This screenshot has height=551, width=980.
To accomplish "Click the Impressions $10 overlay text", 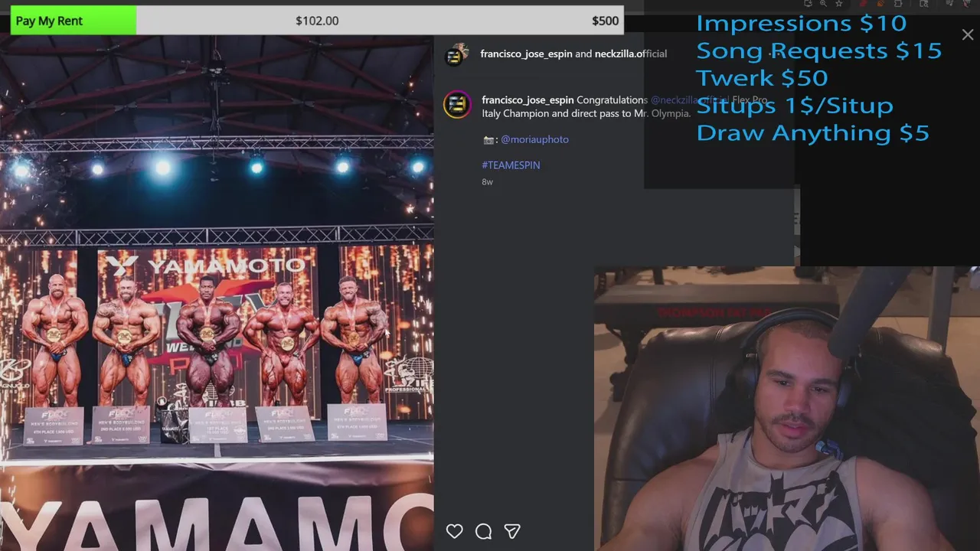I will pos(801,23).
